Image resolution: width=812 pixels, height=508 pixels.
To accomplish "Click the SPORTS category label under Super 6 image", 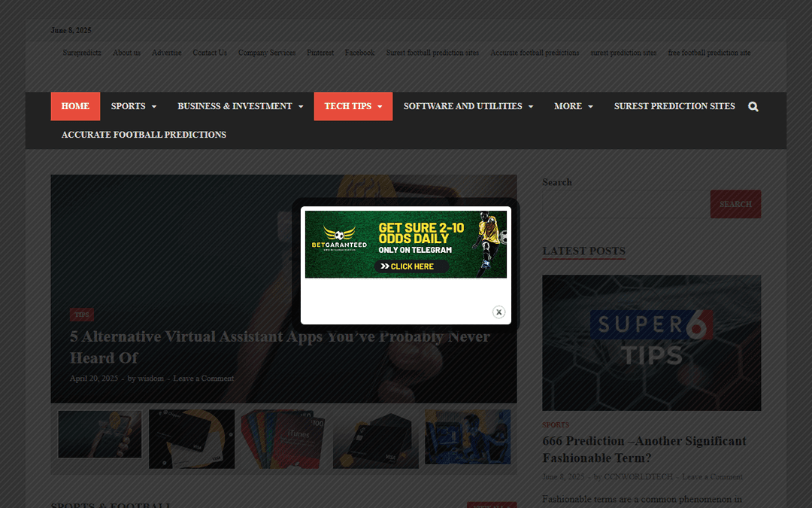I will [556, 425].
